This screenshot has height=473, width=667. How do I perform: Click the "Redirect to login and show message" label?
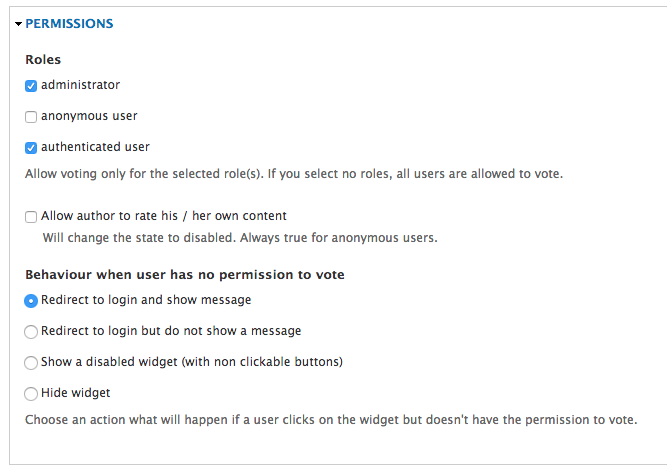[x=146, y=299]
